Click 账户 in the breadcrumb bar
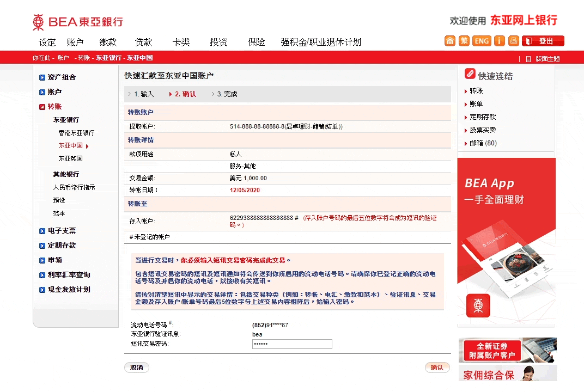This screenshot has width=584, height=392. click(63, 58)
